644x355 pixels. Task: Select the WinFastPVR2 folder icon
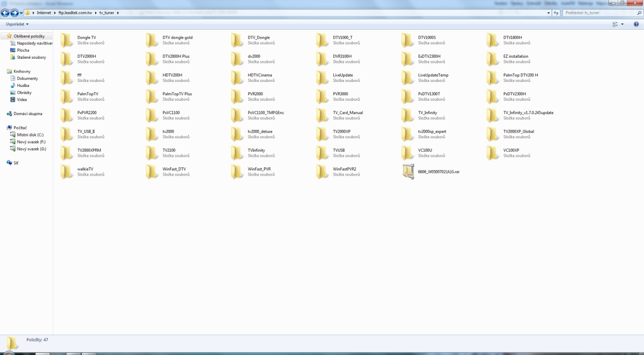coord(323,171)
